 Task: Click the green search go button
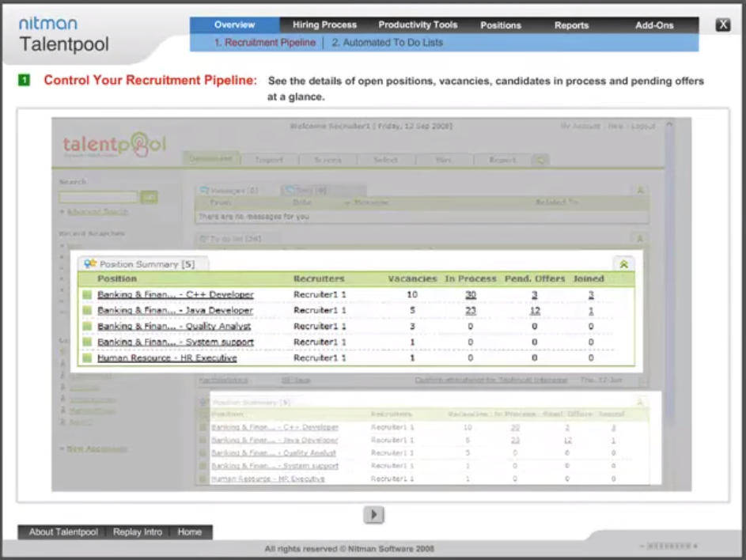tap(149, 196)
